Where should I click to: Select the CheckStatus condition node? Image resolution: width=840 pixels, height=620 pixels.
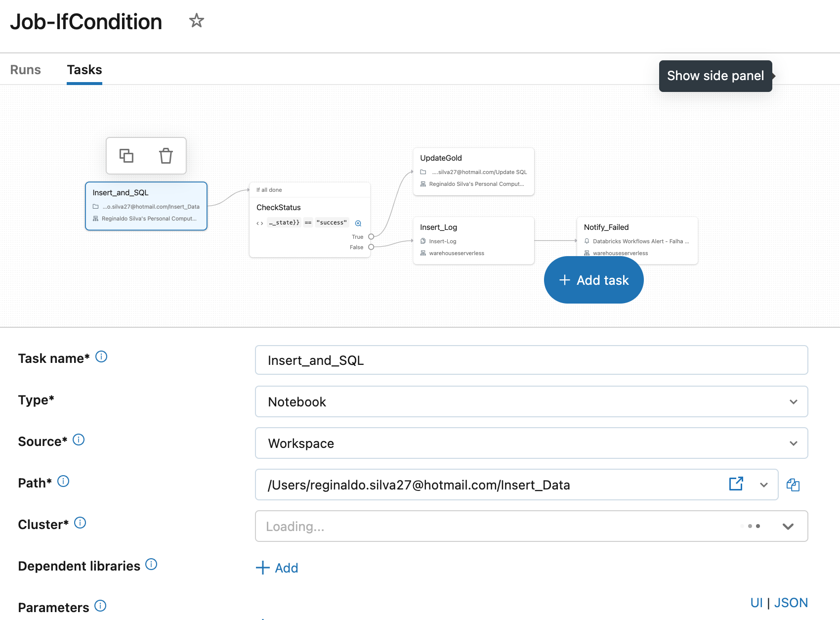click(310, 220)
